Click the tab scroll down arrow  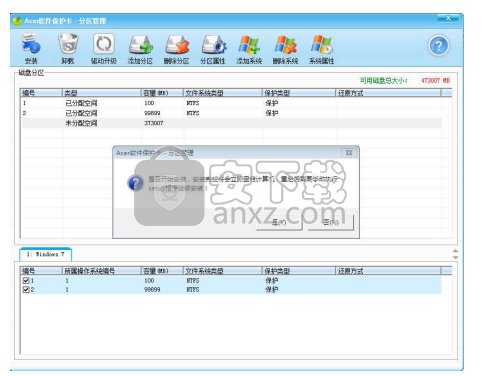[455, 257]
